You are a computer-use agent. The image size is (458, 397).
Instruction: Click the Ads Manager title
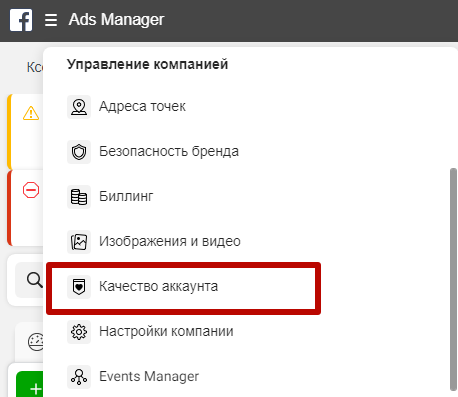point(116,19)
